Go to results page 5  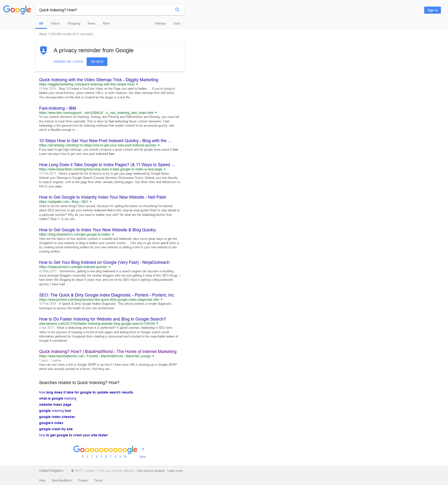(x=101, y=456)
